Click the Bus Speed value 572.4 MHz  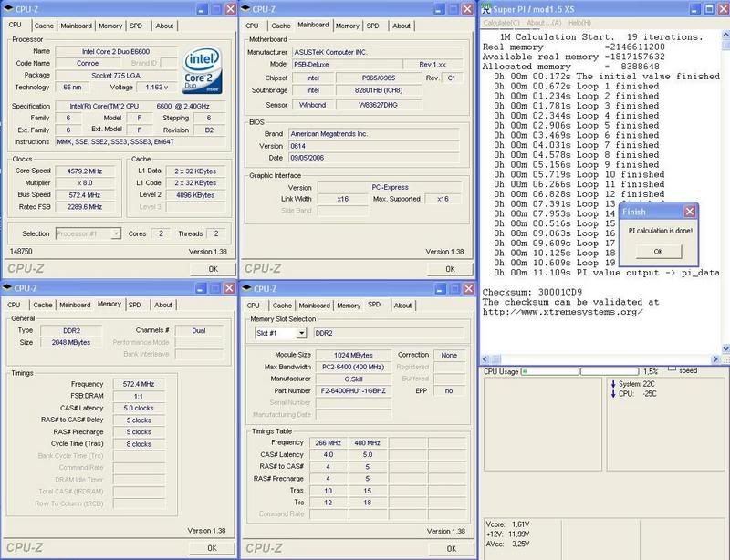tap(85, 195)
